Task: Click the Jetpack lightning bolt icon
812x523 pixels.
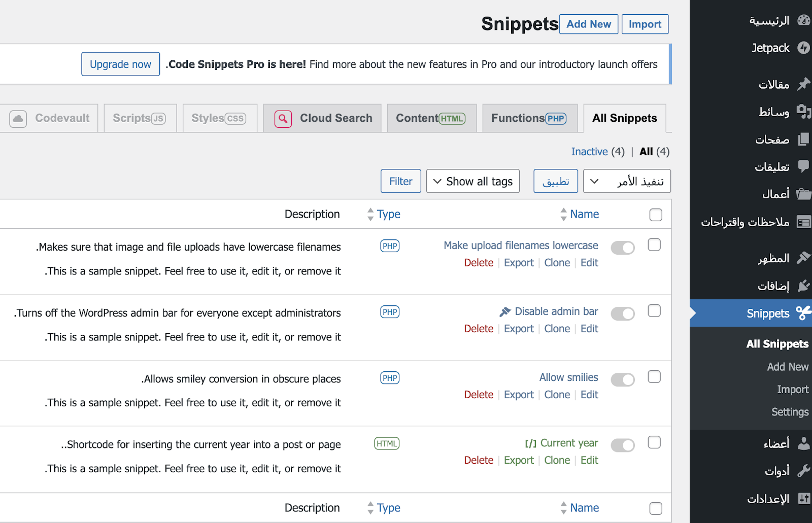Action: [803, 48]
